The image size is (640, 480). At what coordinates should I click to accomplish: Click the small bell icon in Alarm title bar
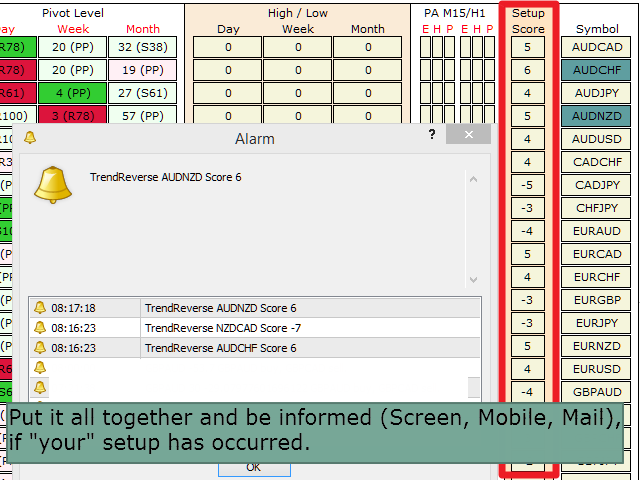click(x=30, y=138)
